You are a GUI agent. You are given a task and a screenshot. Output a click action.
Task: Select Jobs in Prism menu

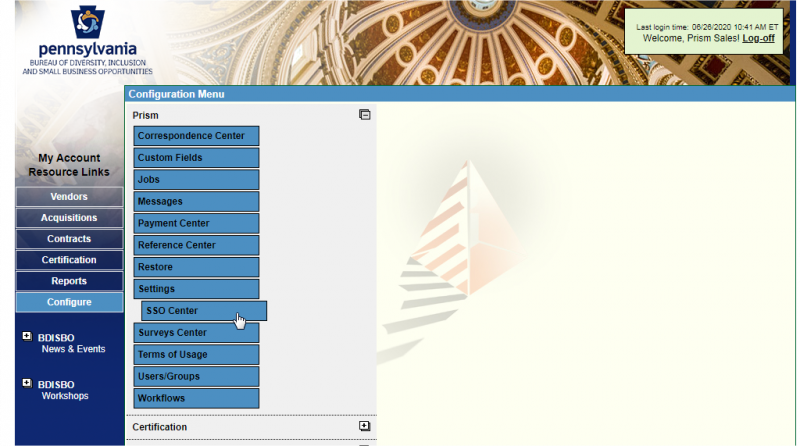(x=196, y=180)
